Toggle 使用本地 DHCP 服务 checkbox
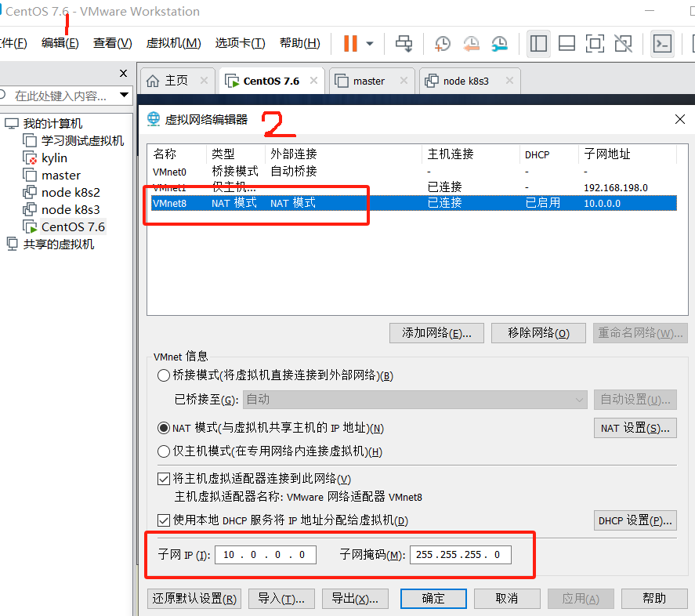695x616 pixels. (164, 520)
